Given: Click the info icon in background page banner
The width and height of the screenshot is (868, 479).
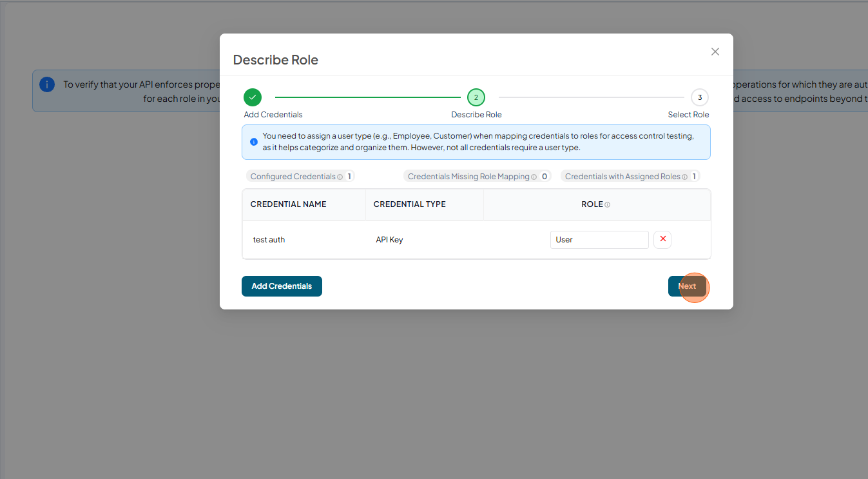Looking at the screenshot, I should pos(47,84).
